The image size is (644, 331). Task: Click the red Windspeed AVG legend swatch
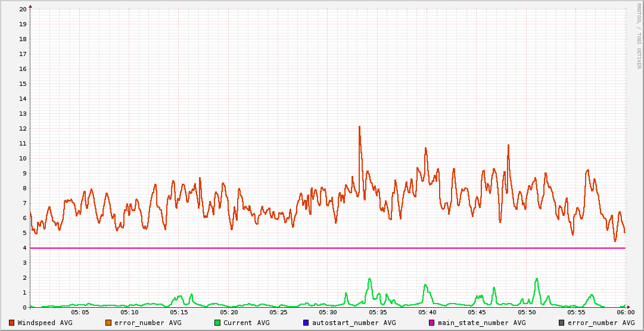coord(11,323)
